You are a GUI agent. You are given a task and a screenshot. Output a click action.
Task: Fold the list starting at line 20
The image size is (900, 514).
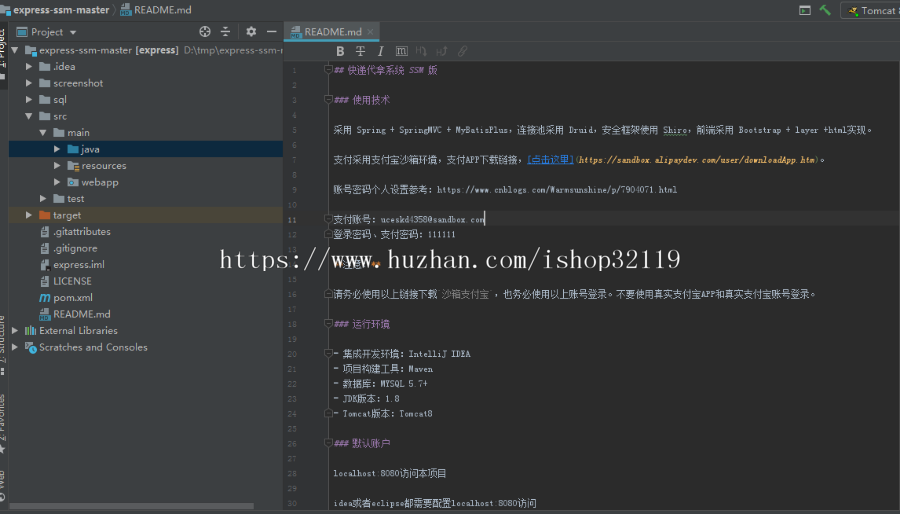(328, 353)
